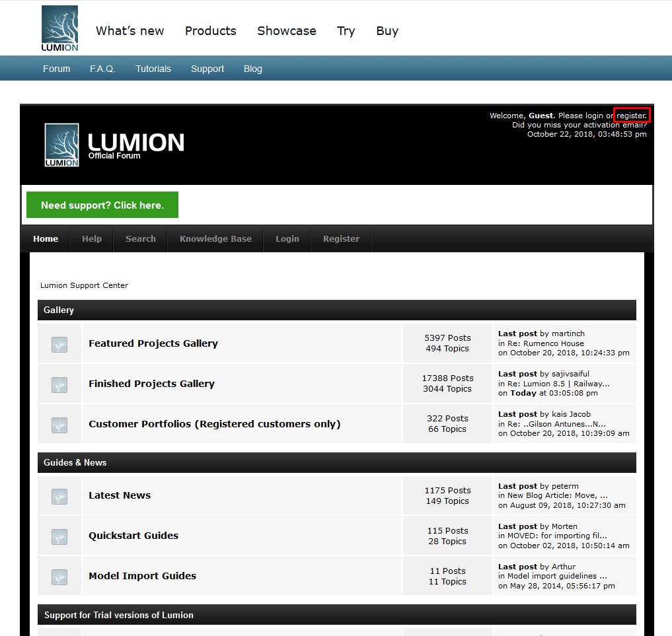Click the Finished Projects Gallery board icon

coord(59,383)
